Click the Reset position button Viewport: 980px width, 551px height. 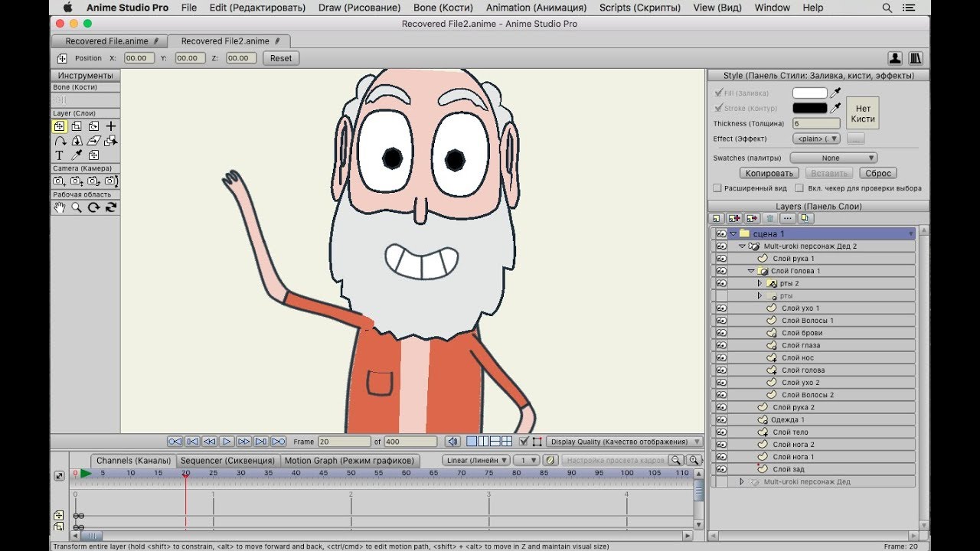click(281, 58)
